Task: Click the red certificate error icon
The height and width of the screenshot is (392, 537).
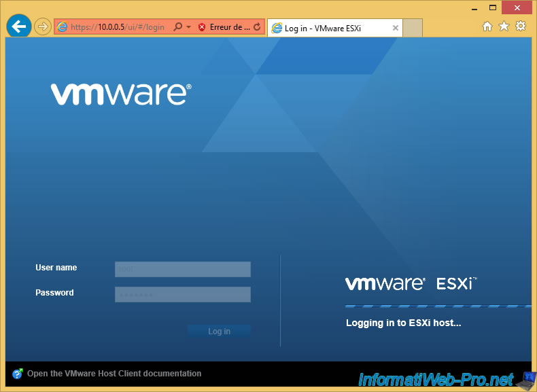Action: click(202, 27)
